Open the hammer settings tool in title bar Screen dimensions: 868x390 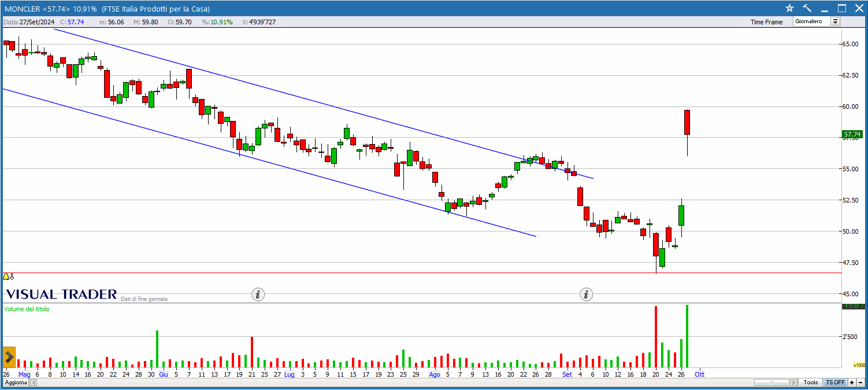click(x=807, y=8)
